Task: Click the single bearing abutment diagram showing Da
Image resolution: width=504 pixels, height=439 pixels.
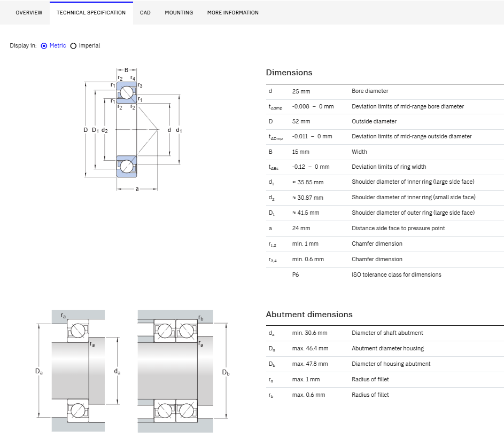Action: [x=78, y=371]
